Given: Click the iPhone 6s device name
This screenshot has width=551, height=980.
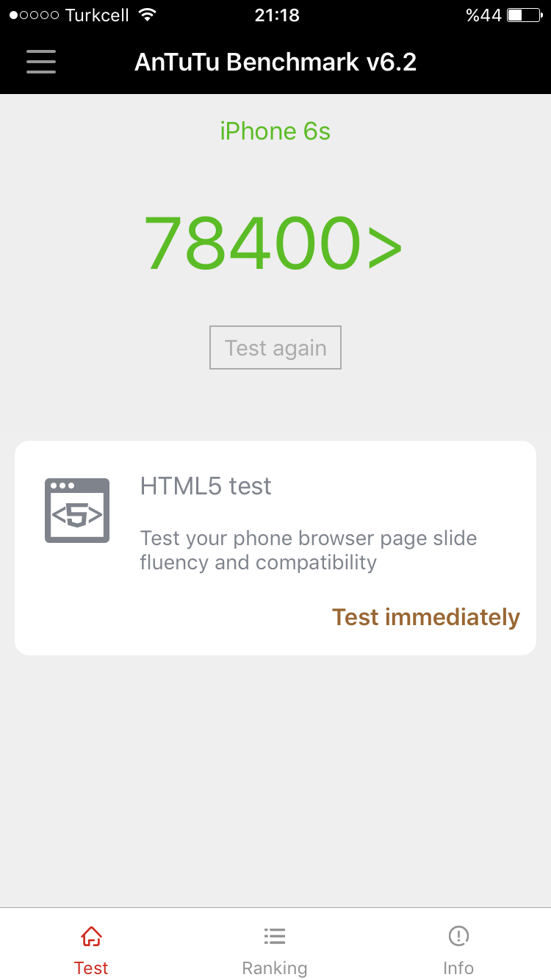Looking at the screenshot, I should pyautogui.click(x=275, y=131).
